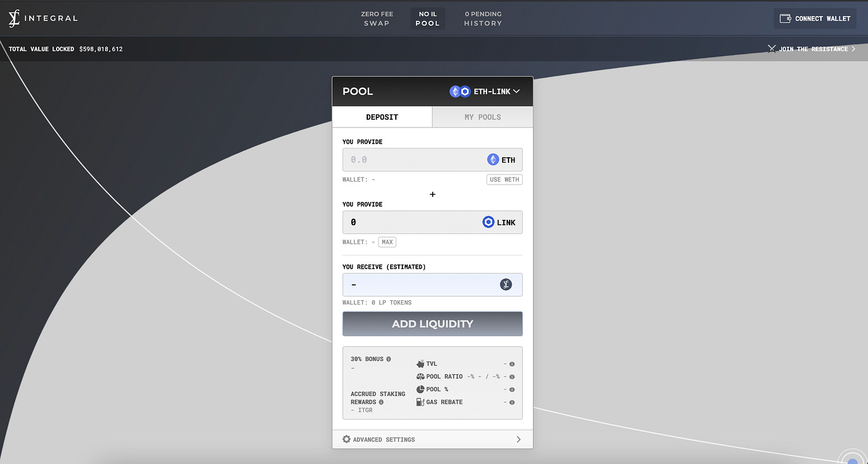The image size is (868, 464).
Task: Click the info icon on the Gas Rebate row
Action: click(512, 402)
